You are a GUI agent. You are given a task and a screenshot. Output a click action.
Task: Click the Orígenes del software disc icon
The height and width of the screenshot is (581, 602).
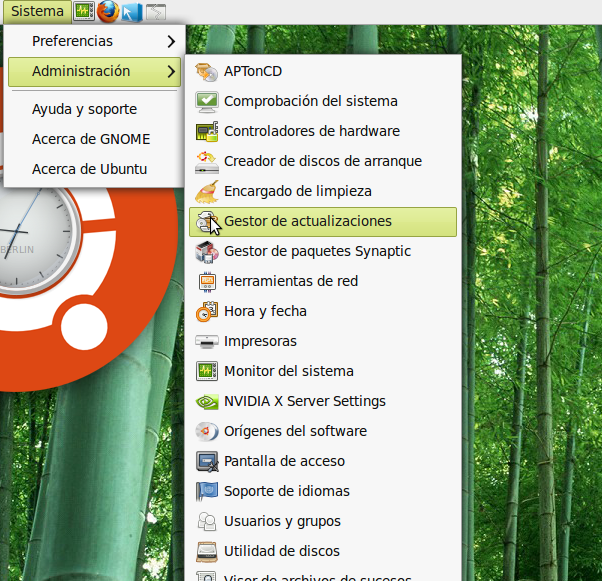pos(207,431)
